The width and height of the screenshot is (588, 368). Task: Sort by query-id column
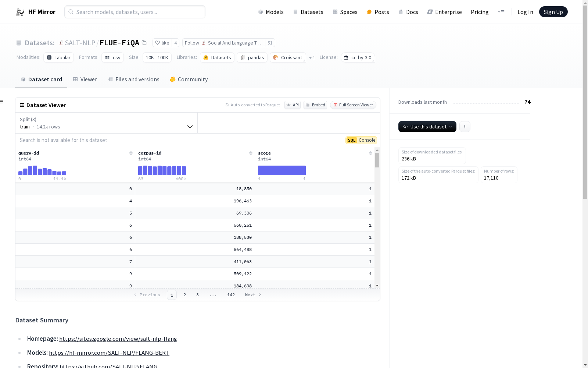(x=131, y=153)
